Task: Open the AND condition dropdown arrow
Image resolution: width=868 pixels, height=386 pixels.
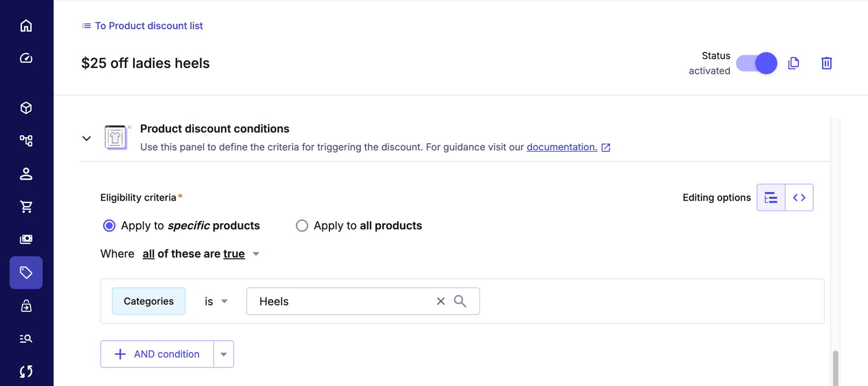Action: 224,354
